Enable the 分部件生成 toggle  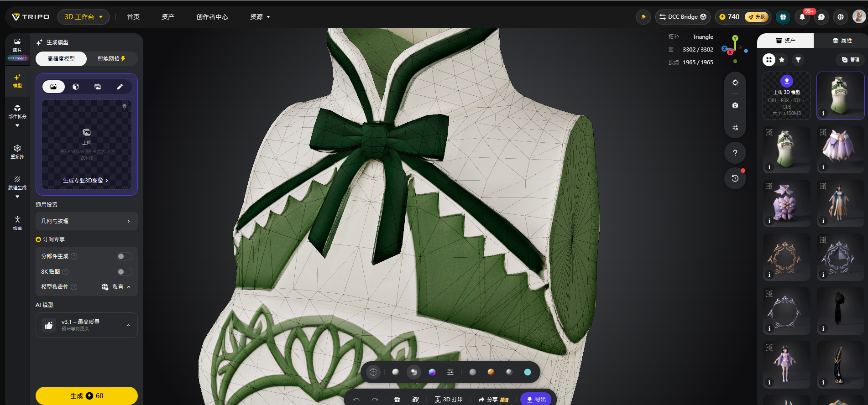pyautogui.click(x=124, y=256)
